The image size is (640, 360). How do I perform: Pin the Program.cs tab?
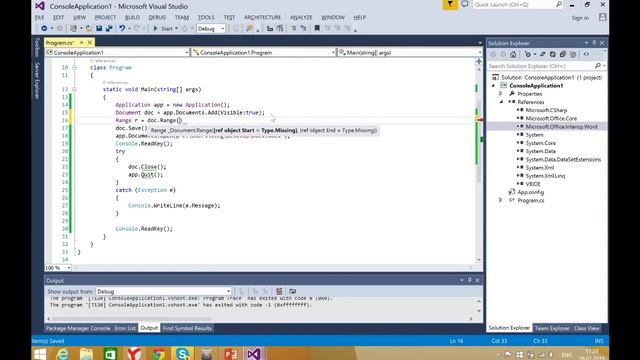coord(81,42)
